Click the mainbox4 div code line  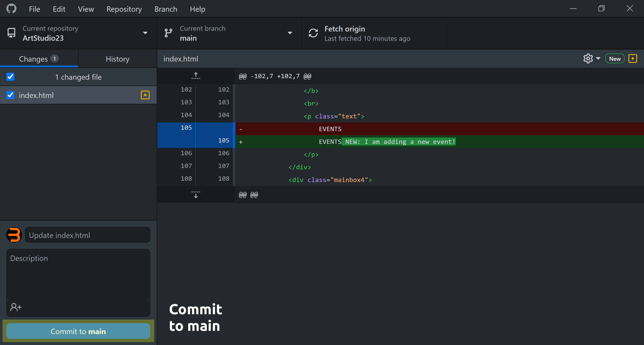330,180
